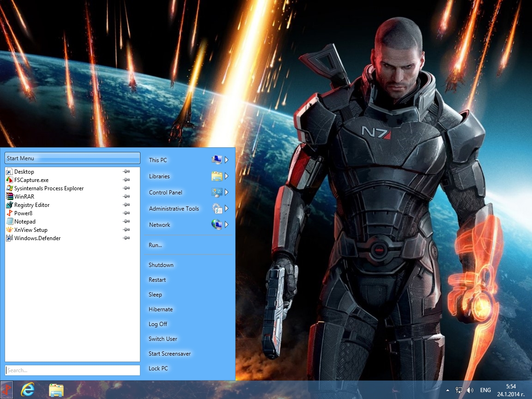
Task: Choose Restart from the power options
Action: pyautogui.click(x=157, y=279)
